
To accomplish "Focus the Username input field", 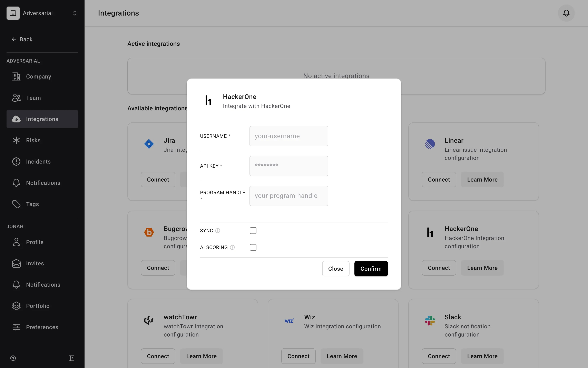I will (x=289, y=136).
